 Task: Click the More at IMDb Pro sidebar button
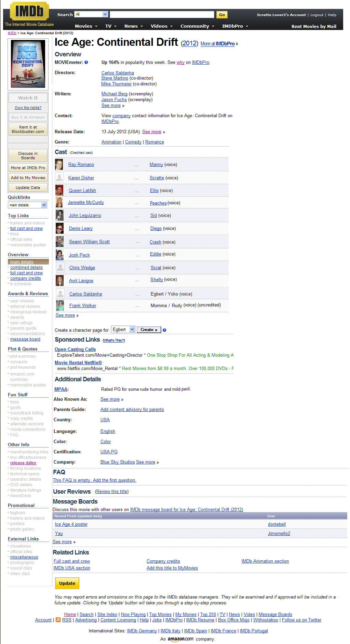coord(28,168)
